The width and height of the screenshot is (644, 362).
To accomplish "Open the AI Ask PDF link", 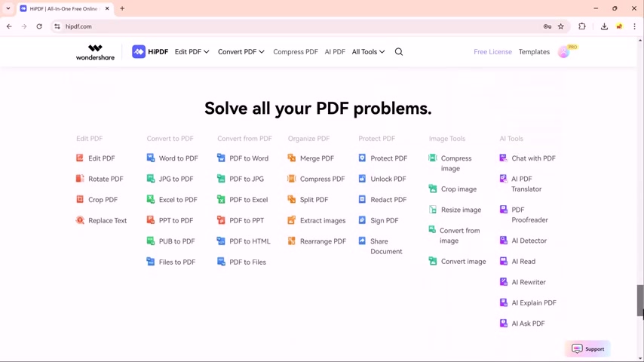I will click(522, 324).
